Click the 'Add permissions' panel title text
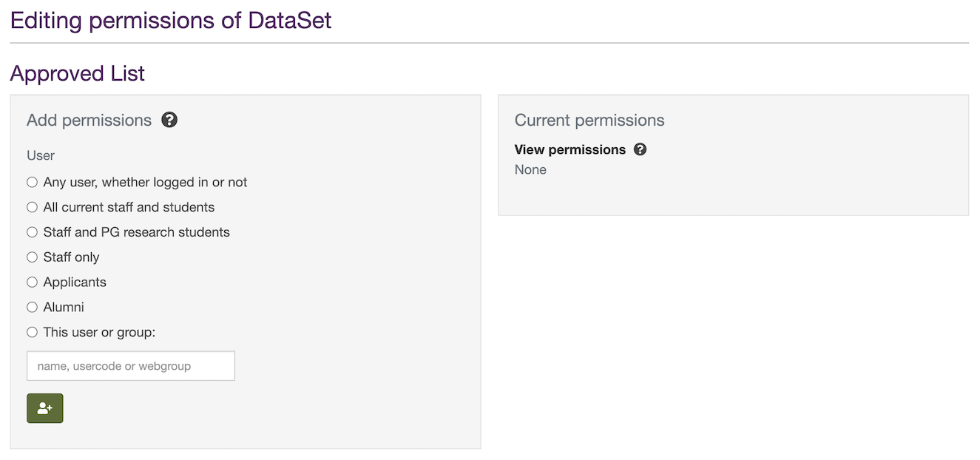The width and height of the screenshot is (980, 460). tap(89, 121)
